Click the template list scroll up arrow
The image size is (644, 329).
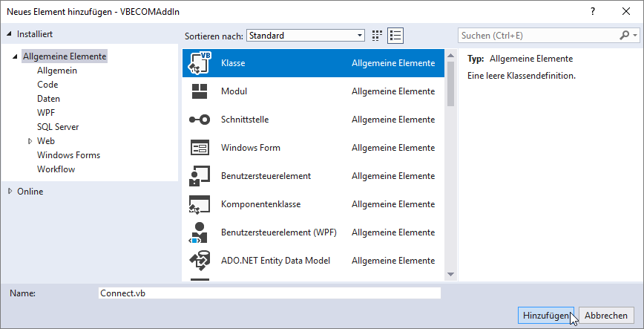(450, 56)
